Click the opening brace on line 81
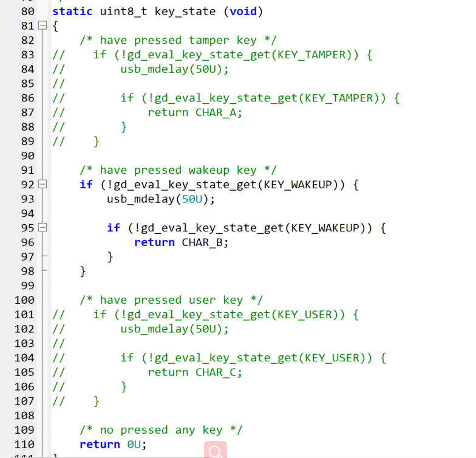 (55, 26)
